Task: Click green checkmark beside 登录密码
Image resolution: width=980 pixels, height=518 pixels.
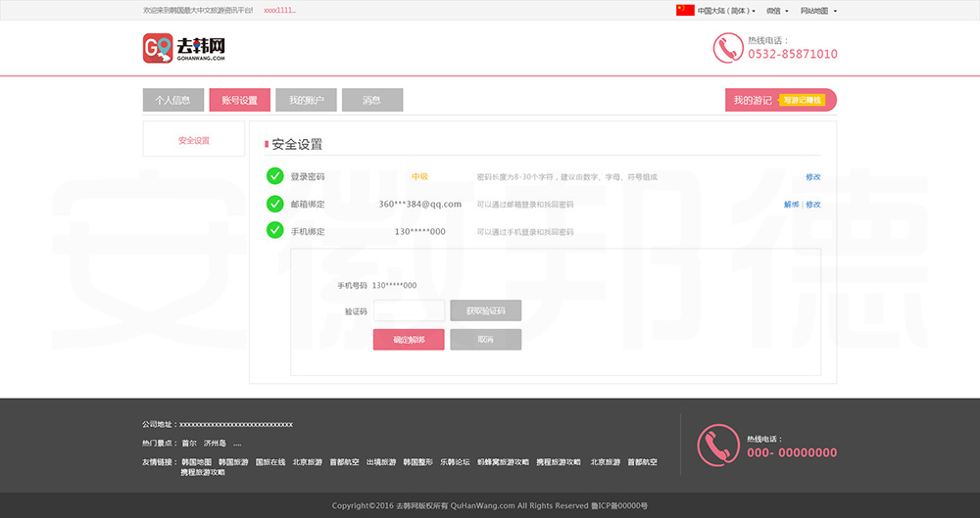Action: tap(274, 176)
